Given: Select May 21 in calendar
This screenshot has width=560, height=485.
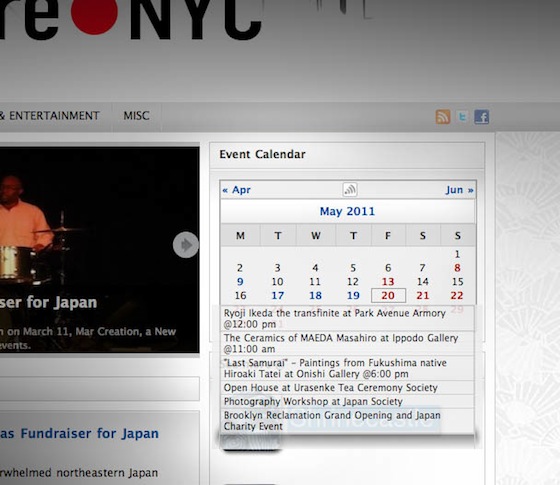Looking at the screenshot, I should pos(422,295).
